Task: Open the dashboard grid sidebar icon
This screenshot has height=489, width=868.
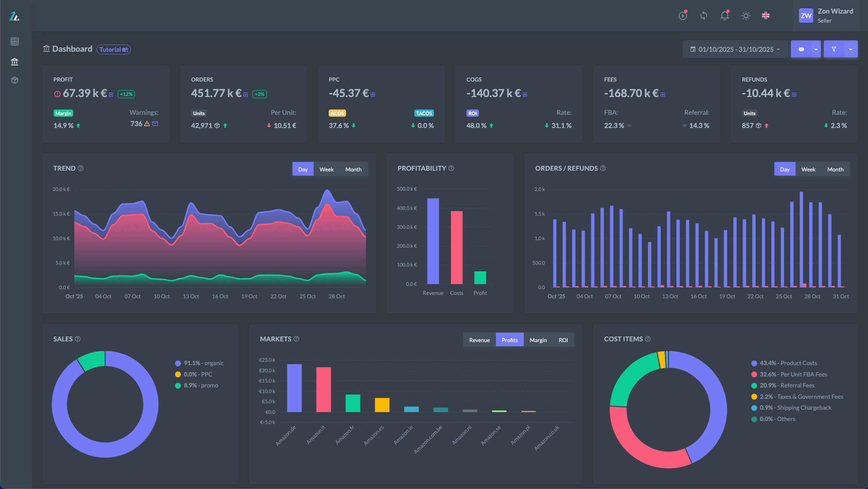Action: [x=15, y=42]
